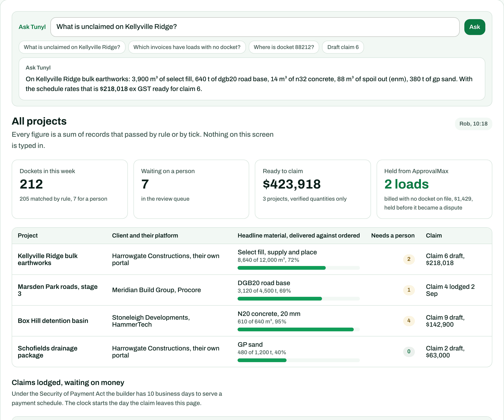Click the Harrowgate Constructions cell in the Kellyville row
Viewport: 504px width, 420px height.
point(166,259)
